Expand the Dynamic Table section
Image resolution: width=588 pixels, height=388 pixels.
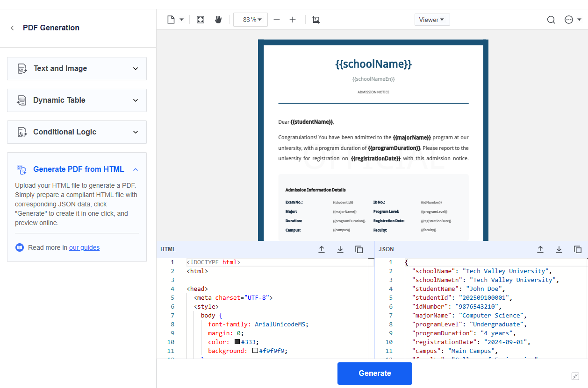(136, 100)
